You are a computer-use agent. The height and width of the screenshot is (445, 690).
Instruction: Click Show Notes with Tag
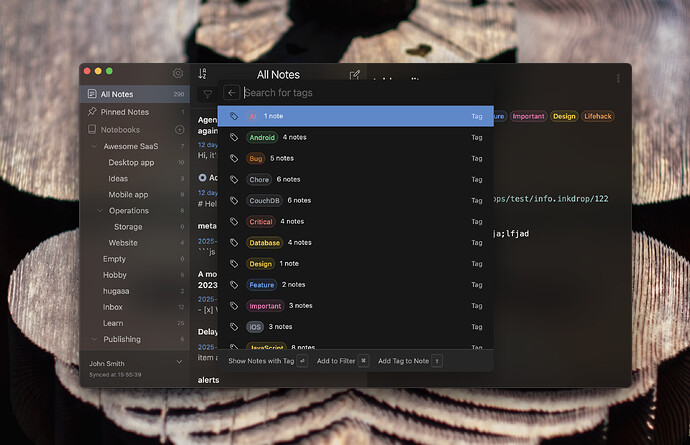click(x=261, y=361)
